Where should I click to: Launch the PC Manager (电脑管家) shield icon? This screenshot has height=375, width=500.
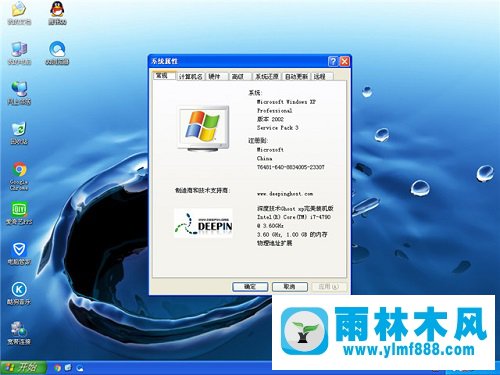tap(19, 253)
